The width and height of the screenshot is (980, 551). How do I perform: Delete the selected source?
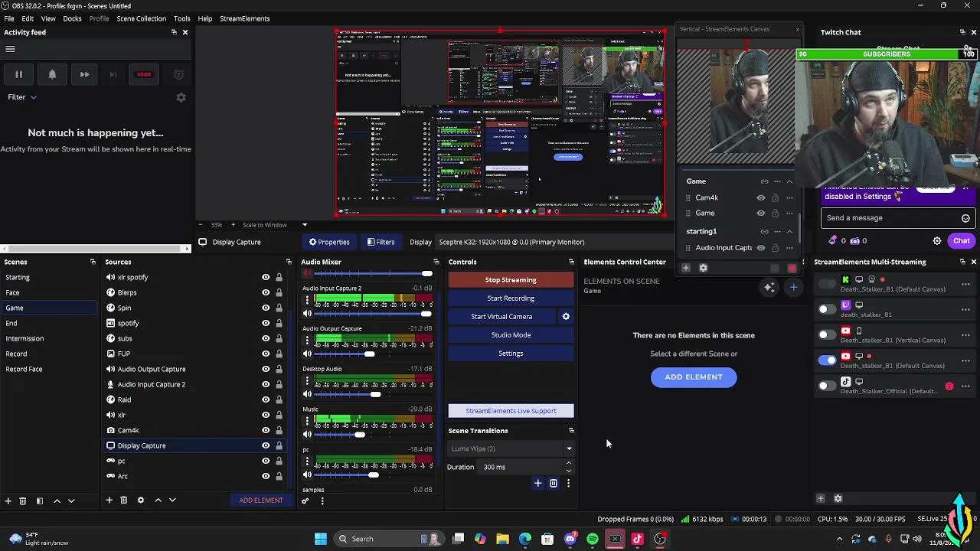pyautogui.click(x=123, y=500)
